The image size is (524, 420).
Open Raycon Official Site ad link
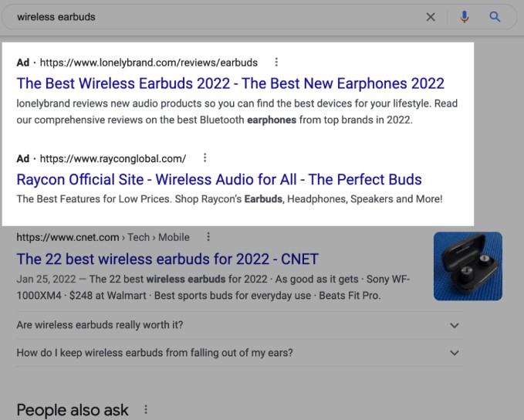pos(219,180)
